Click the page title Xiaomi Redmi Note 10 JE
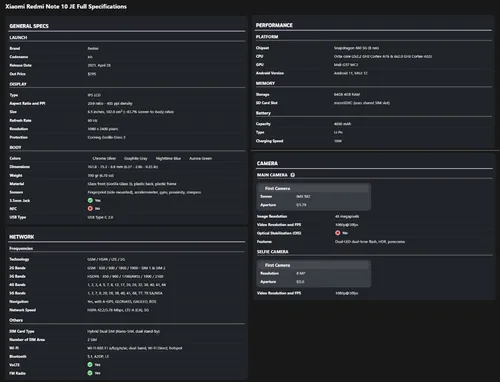 [66, 7]
